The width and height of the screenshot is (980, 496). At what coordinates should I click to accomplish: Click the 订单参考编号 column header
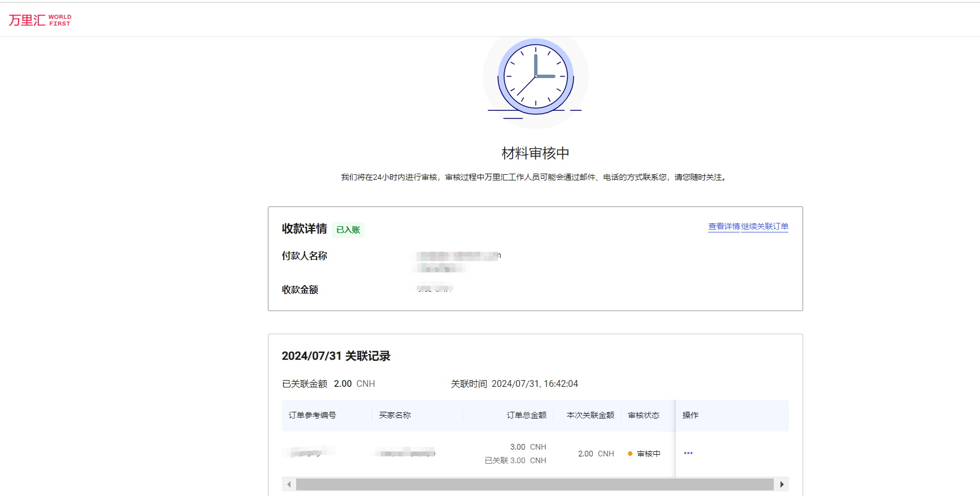click(313, 415)
